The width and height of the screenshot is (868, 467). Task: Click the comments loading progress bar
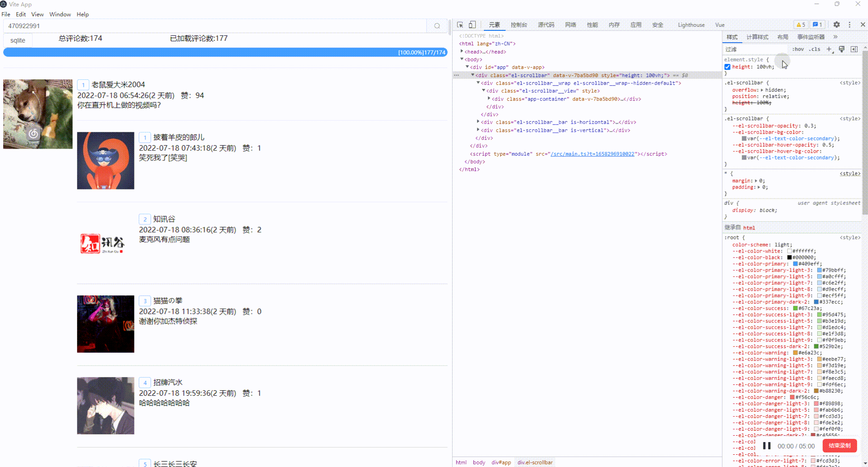(x=225, y=53)
